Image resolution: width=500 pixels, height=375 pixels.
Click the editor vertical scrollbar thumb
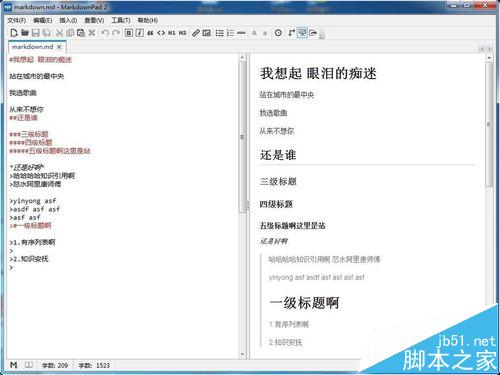tap(242, 137)
